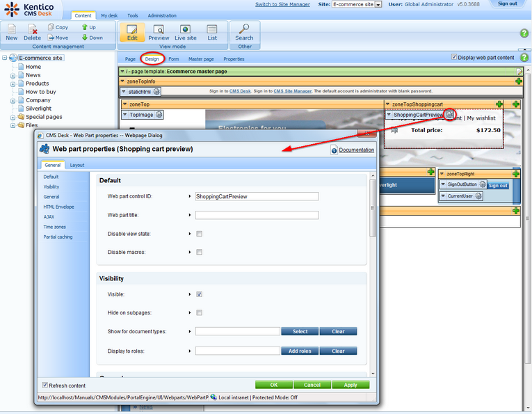Open the Layout tab in dialog
This screenshot has height=414, width=532.
coord(77,166)
